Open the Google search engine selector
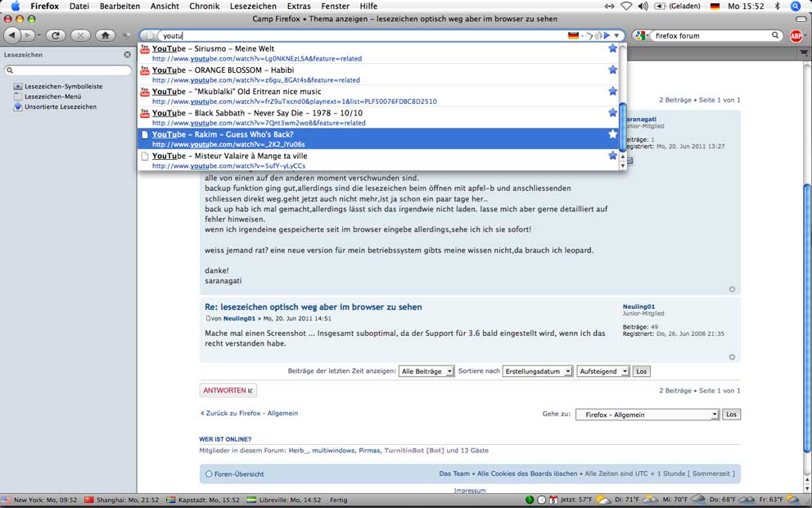The height and width of the screenshot is (508, 812). click(641, 36)
